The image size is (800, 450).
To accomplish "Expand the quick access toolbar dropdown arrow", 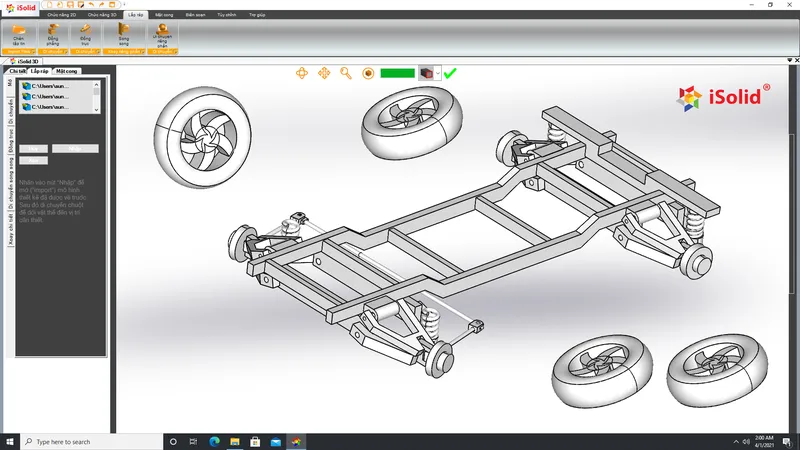I will point(124,5).
